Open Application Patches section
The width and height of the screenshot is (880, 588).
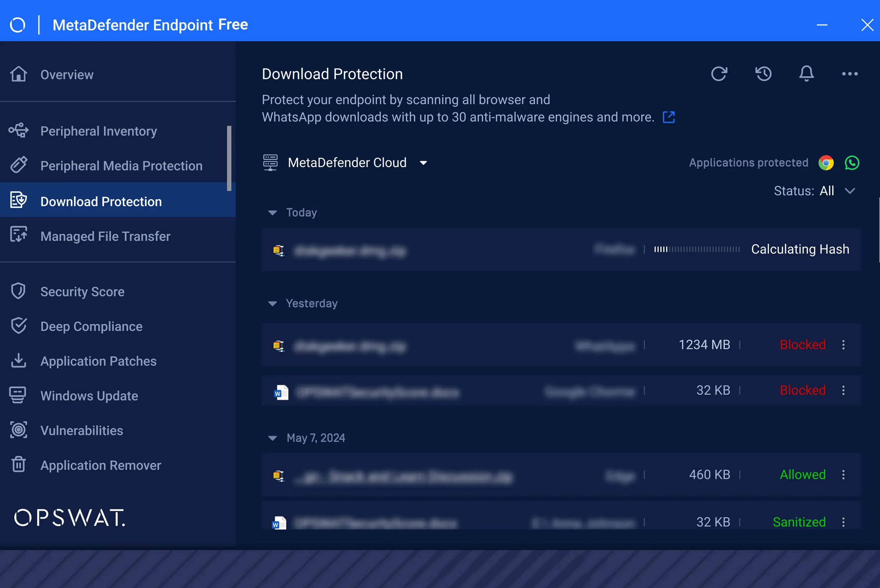118,361
